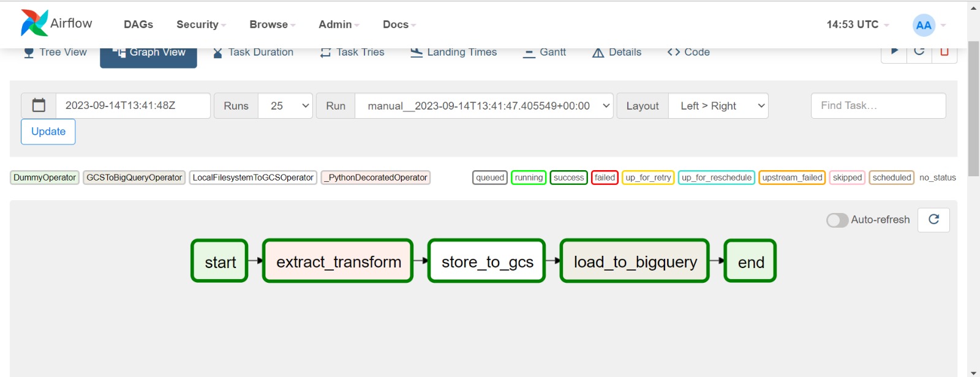Click the Airflow pinwheel logo
This screenshot has width=980, height=377.
click(x=34, y=23)
